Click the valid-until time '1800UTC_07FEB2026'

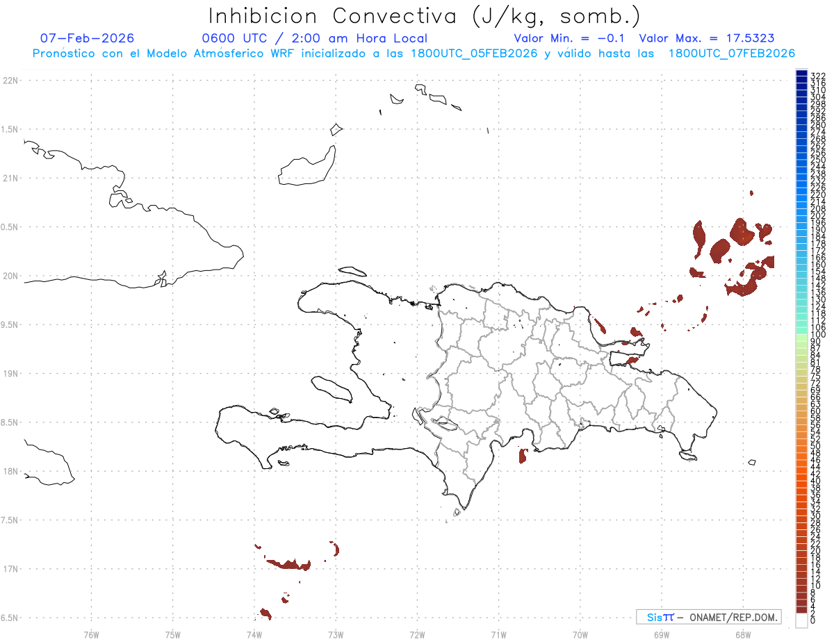(732, 53)
